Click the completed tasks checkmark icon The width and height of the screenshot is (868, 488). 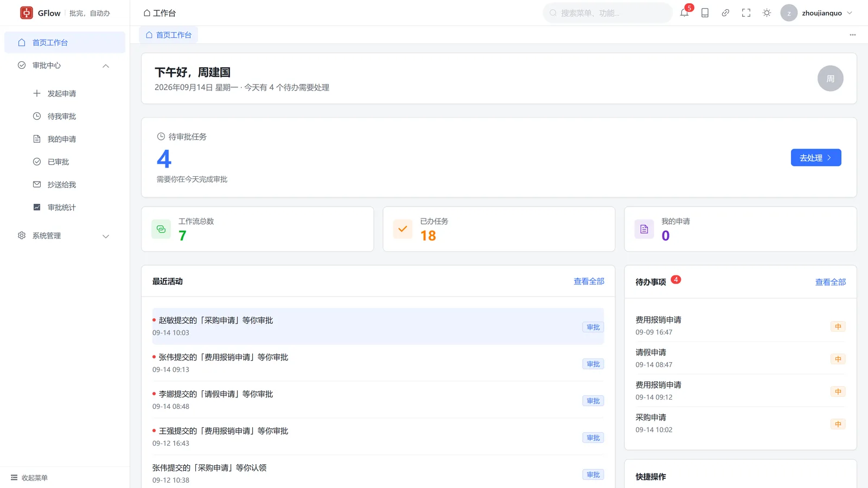pos(403,229)
